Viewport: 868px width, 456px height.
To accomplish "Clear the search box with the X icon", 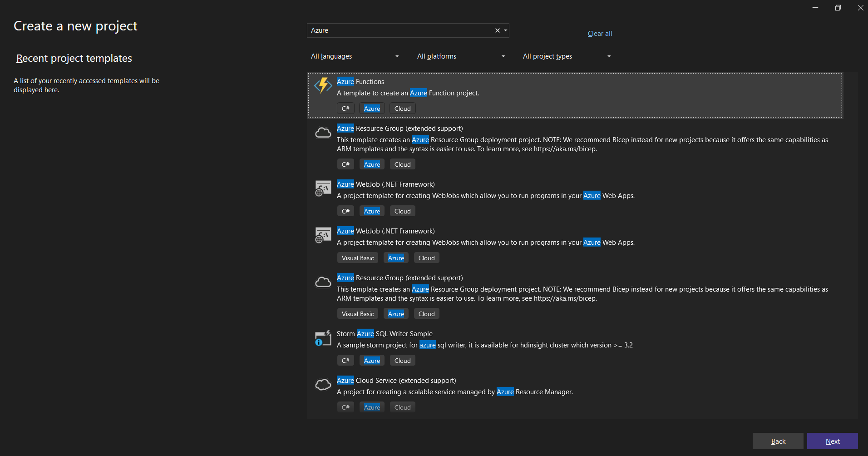I will click(497, 30).
